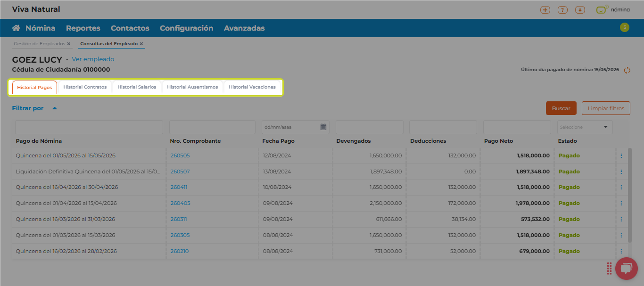Open row options for comprobante 260505
This screenshot has width=644, height=286.
pyautogui.click(x=621, y=155)
